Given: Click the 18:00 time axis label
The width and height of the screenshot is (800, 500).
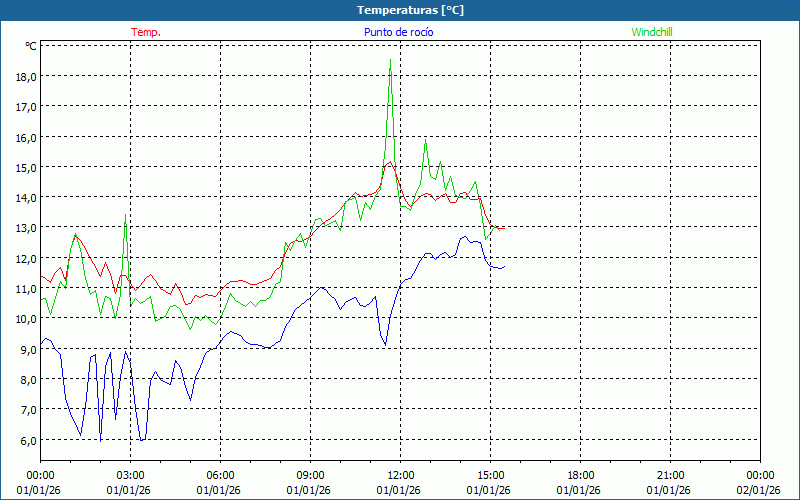Looking at the screenshot, I should 580,475.
